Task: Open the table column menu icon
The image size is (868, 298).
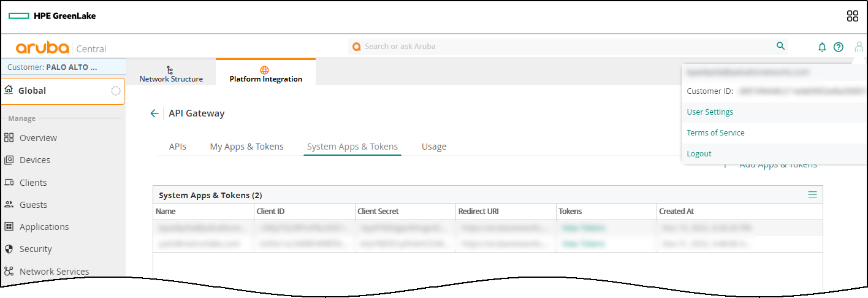Action: (812, 194)
